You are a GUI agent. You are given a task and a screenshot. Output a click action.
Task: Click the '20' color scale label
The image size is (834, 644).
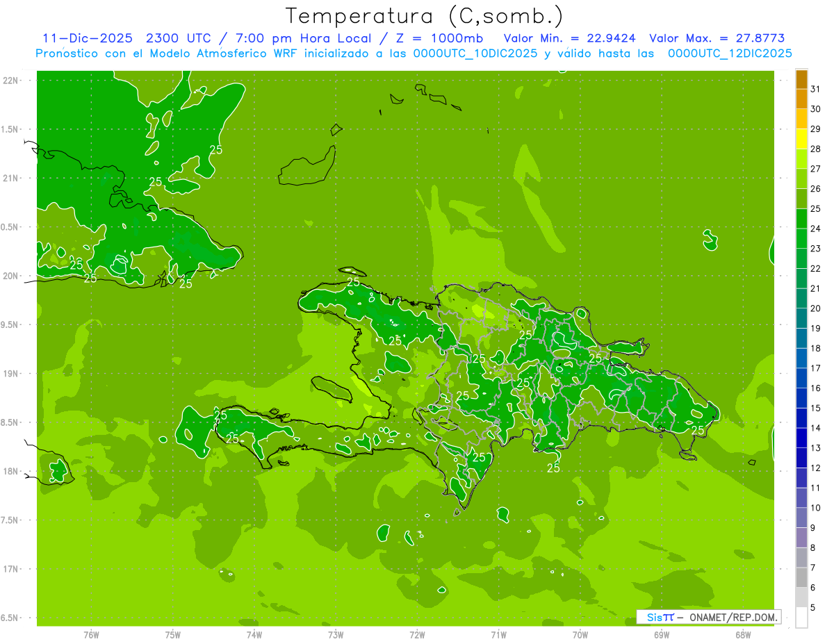point(816,308)
